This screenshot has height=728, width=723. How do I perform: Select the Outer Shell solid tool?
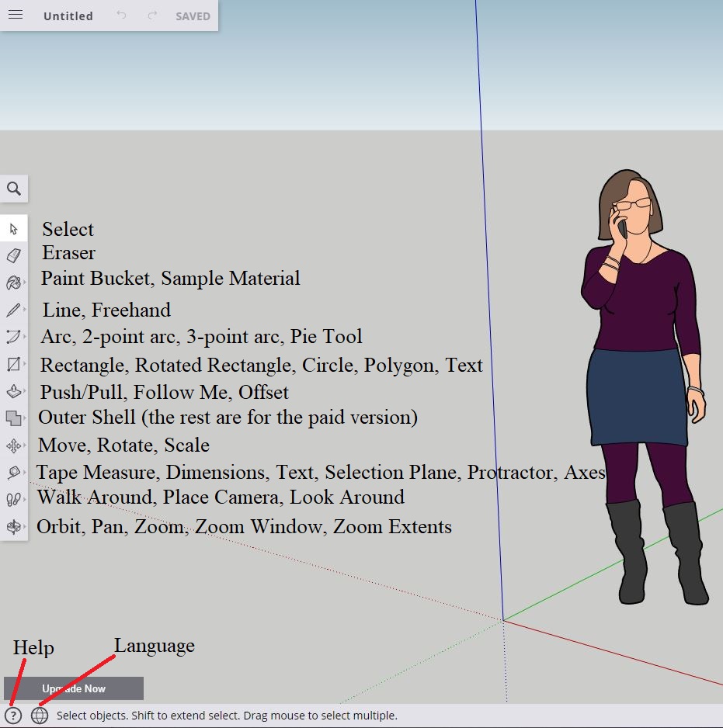[x=14, y=418]
